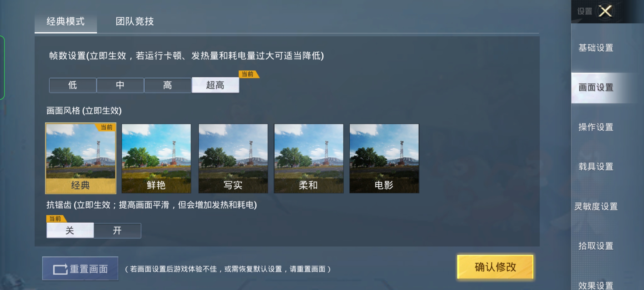Select the 低 frame rate option
Viewport: 644px width, 290px height.
click(73, 85)
